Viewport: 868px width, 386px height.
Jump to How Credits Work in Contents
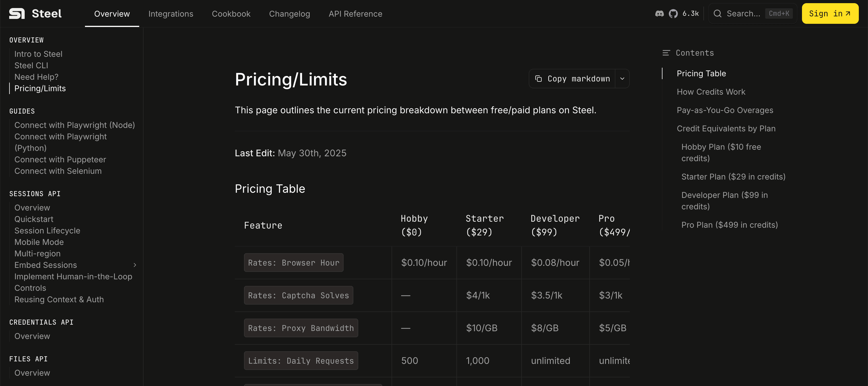711,91
